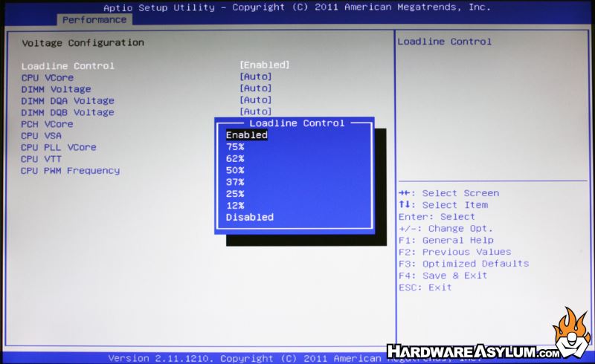
Task: Select Disabled in Loadline Control popup
Action: [x=250, y=217]
